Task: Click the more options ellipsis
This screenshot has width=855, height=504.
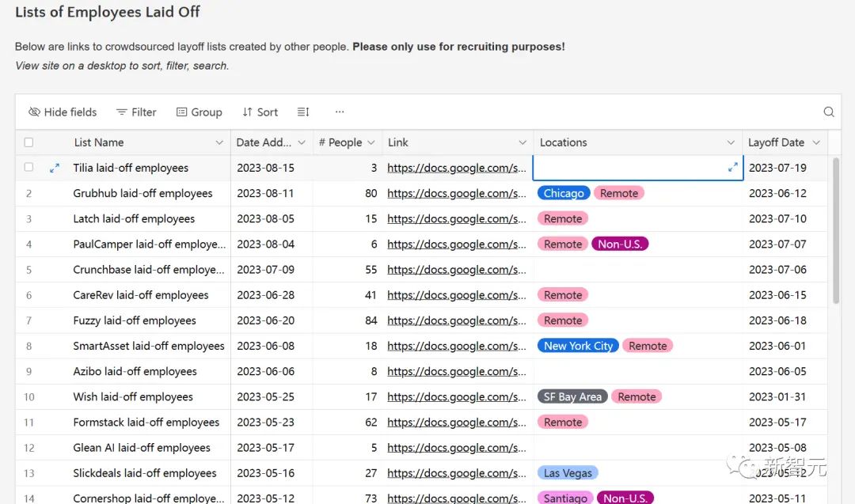Action: click(x=340, y=112)
